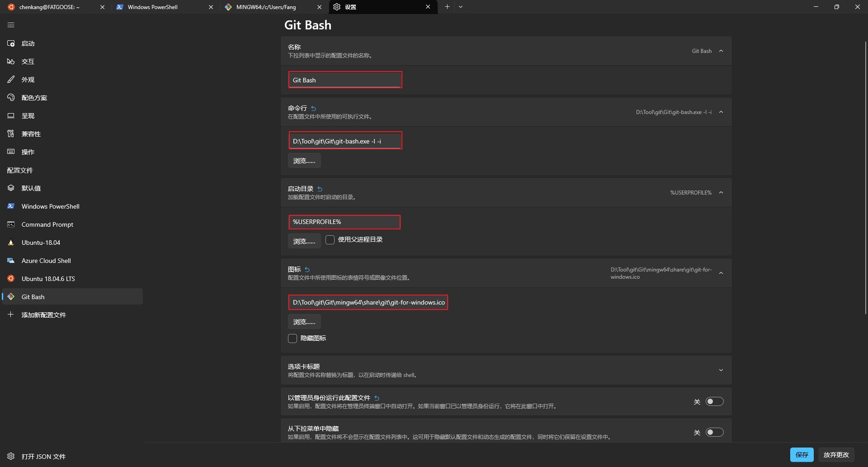
Task: Collapse the 图标 icon section
Action: coord(721,273)
